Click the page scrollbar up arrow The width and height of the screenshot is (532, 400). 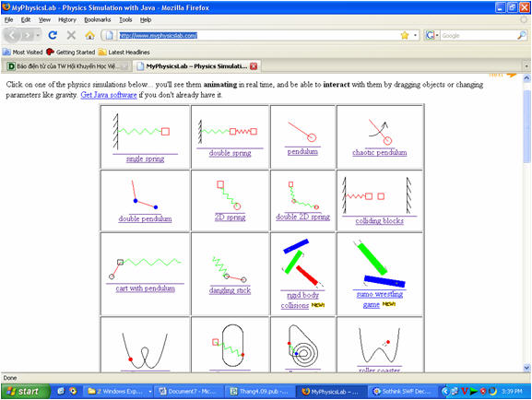[x=526, y=78]
